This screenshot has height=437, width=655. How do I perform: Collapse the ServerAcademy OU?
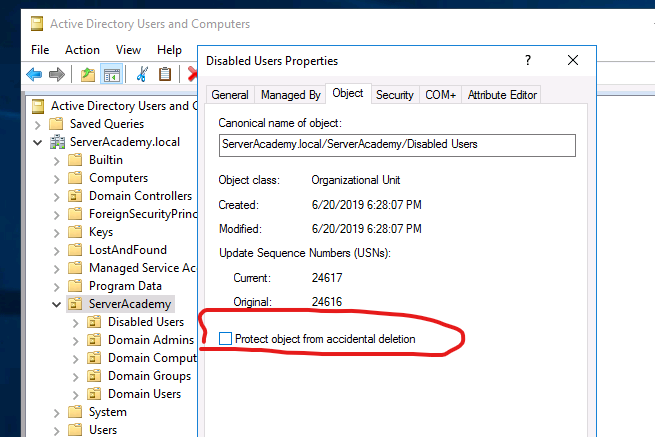56,304
